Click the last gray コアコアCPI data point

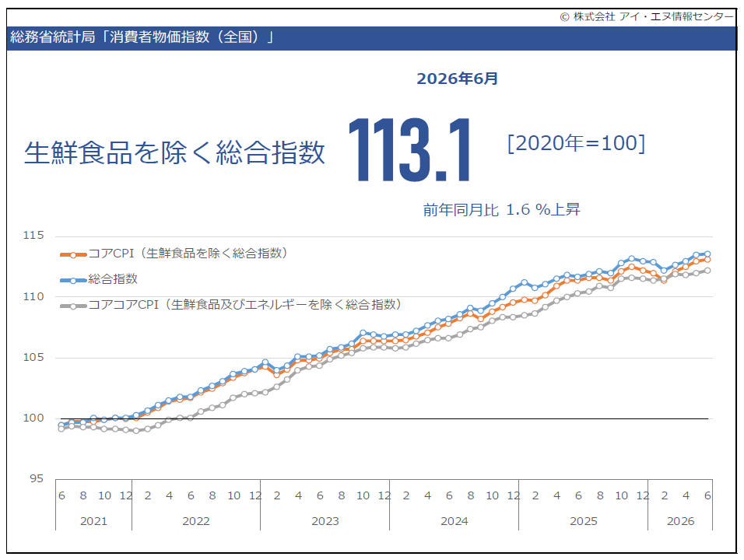pos(707,271)
